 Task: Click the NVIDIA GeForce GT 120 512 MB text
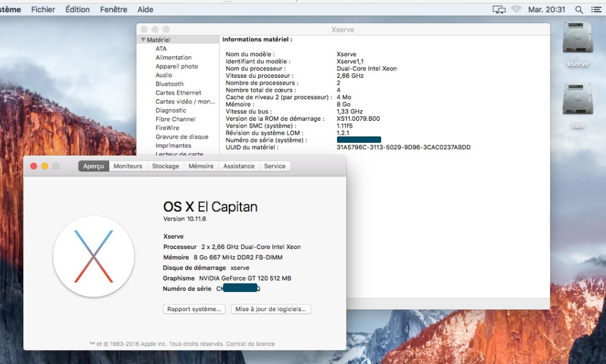(x=245, y=278)
